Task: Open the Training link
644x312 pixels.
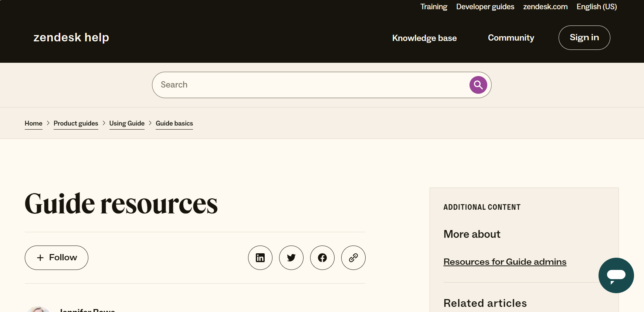Action: click(x=434, y=7)
